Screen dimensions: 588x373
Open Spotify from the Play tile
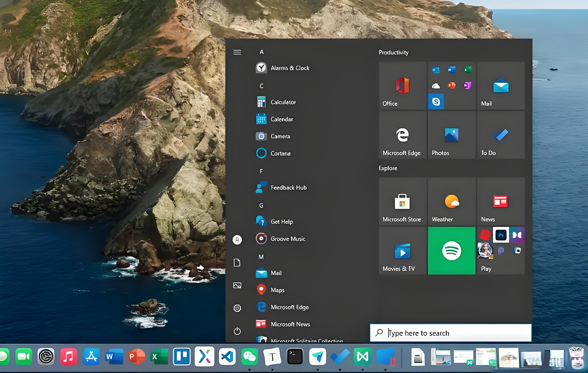pos(452,250)
